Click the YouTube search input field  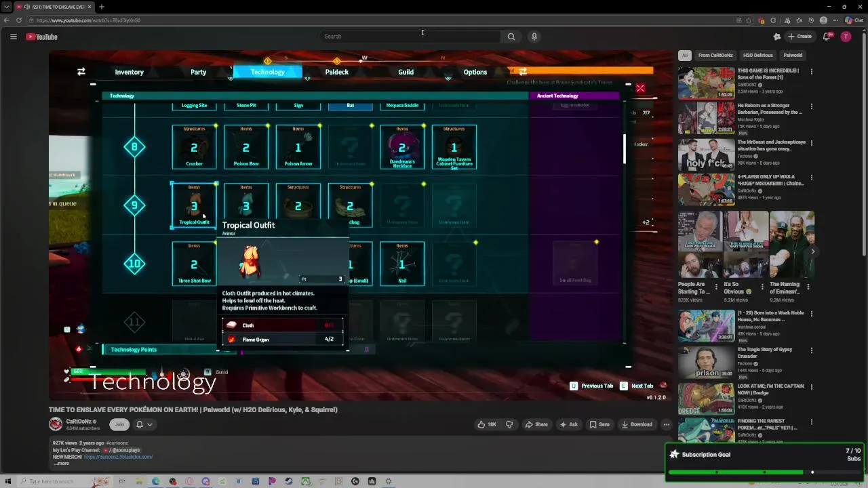[410, 37]
